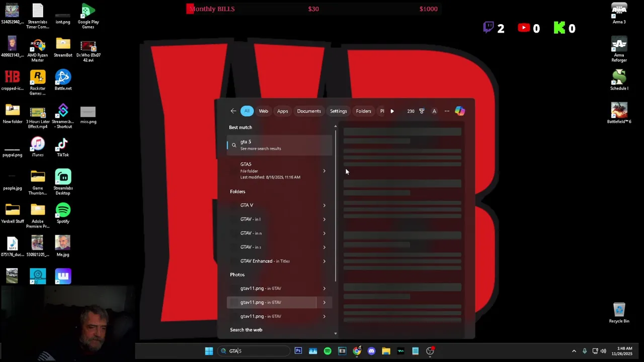Open the Arma 3 desktop icon
This screenshot has width=644, height=362.
[619, 13]
